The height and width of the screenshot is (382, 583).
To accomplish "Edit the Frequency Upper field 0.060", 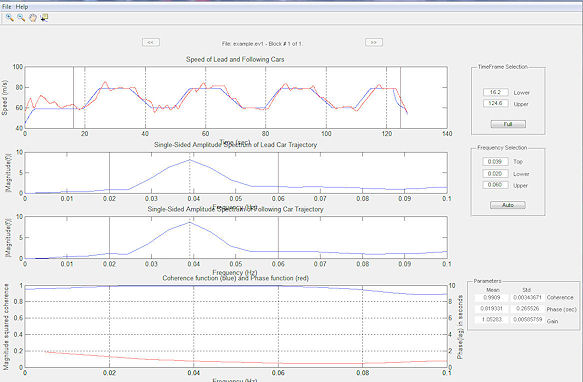I will (495, 185).
